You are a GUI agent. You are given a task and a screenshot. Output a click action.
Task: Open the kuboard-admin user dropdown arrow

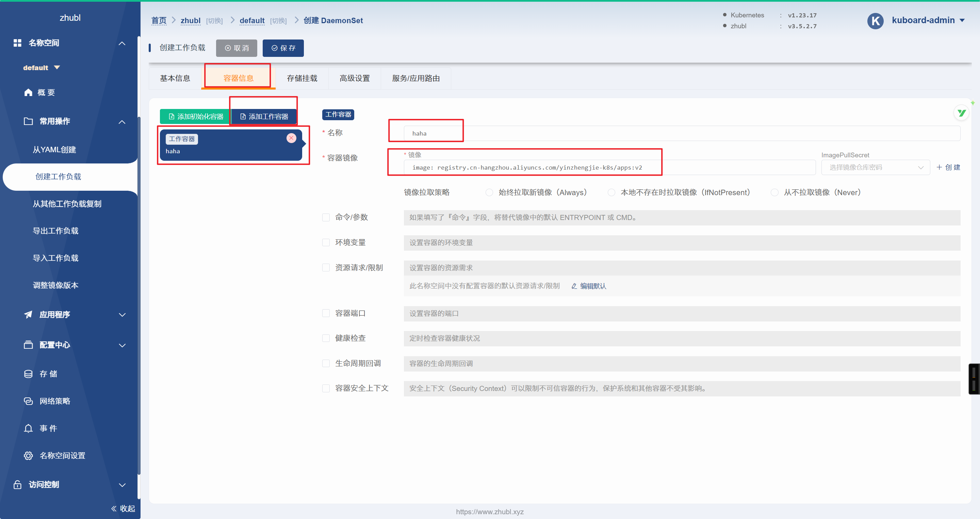point(962,20)
